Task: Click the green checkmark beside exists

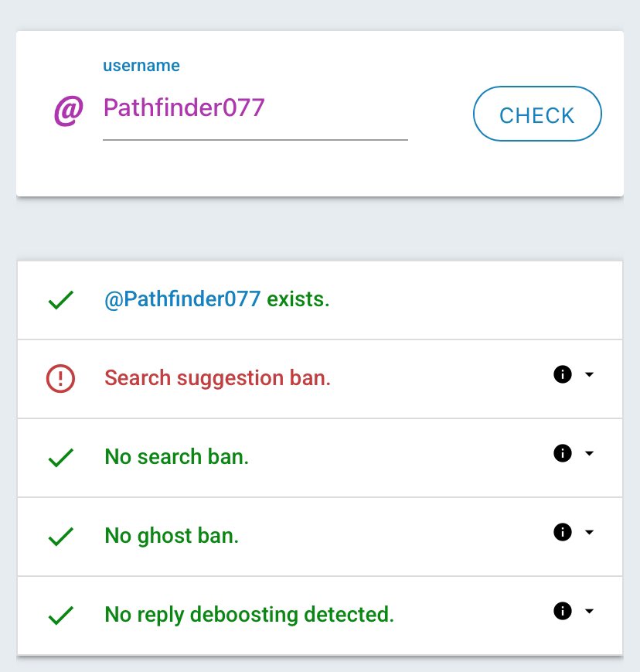Action: tap(61, 300)
